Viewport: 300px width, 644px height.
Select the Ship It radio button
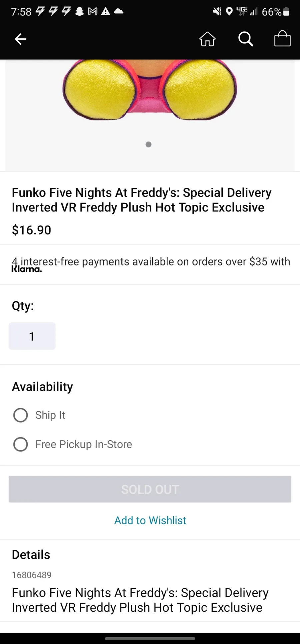click(x=21, y=415)
